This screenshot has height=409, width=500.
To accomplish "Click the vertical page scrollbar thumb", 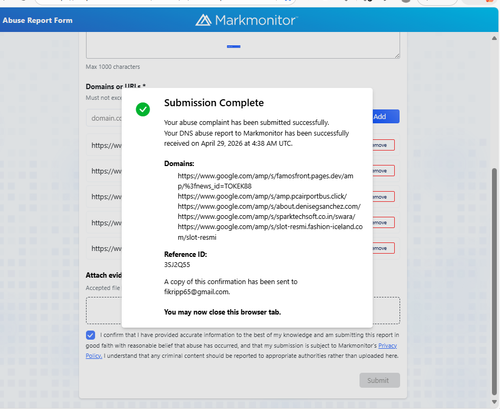I will pyautogui.click(x=494, y=282).
